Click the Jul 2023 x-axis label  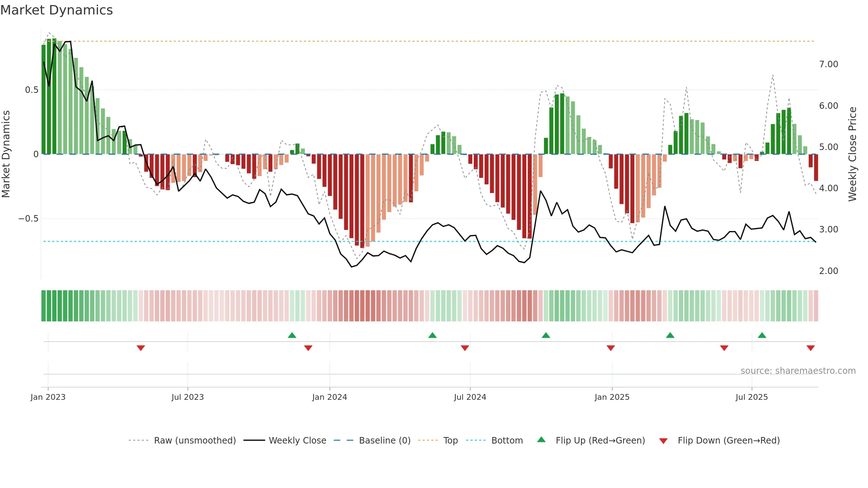187,397
